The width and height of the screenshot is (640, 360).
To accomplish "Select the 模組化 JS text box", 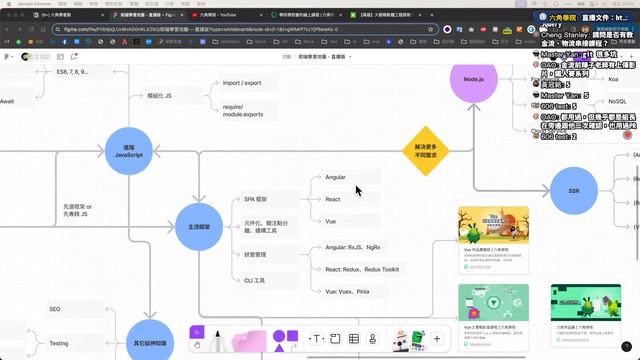I will pos(173,96).
